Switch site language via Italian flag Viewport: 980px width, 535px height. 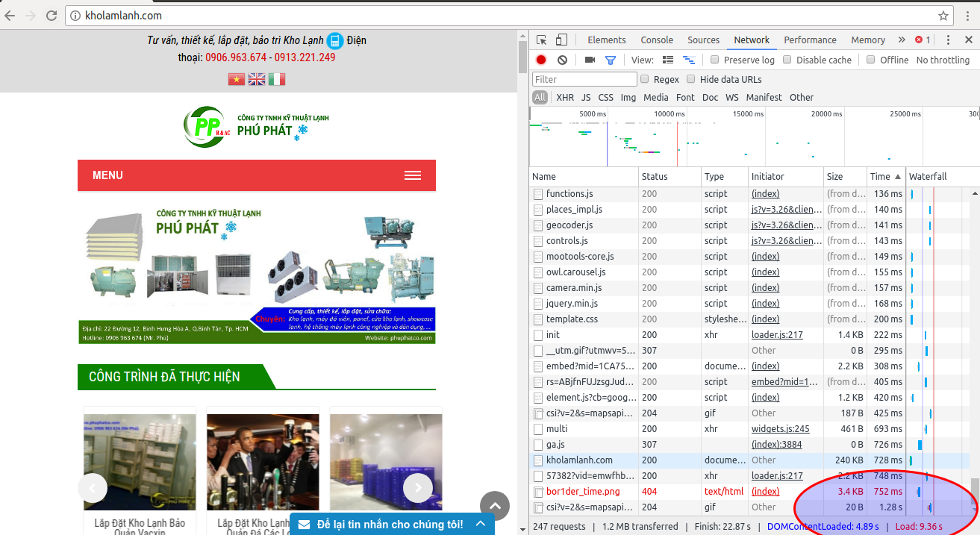(277, 79)
